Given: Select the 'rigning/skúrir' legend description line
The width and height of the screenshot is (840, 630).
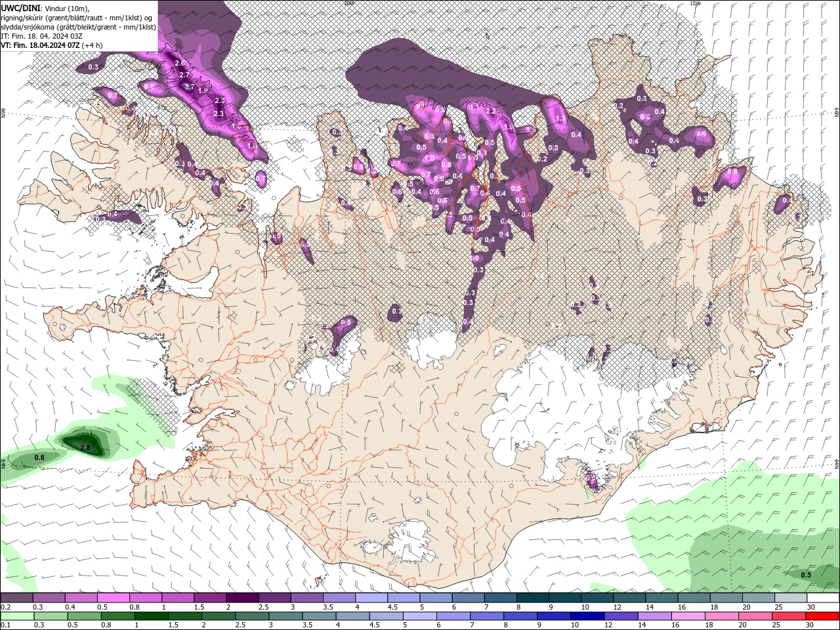Looking at the screenshot, I should [x=77, y=17].
